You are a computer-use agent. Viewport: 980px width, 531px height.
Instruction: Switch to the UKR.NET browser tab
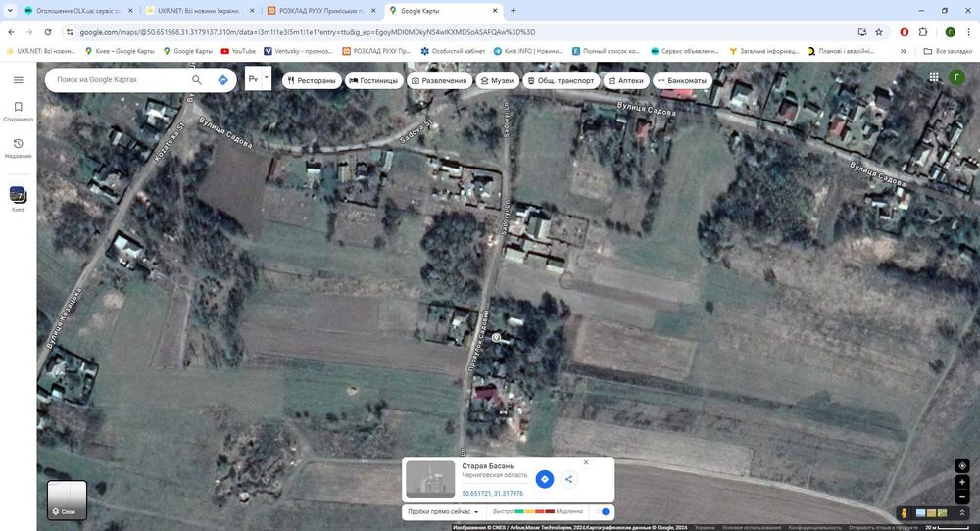[x=200, y=11]
